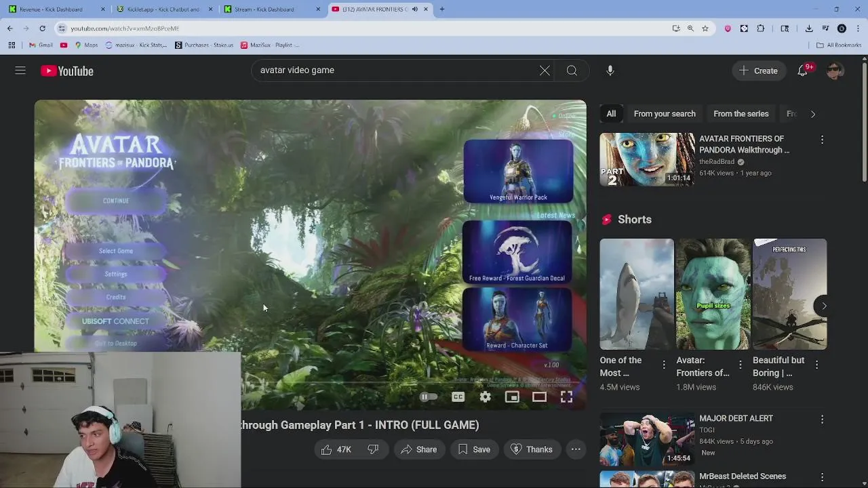Open options for 'Beautiful but Boring' Short
The height and width of the screenshot is (488, 868).
816,365
